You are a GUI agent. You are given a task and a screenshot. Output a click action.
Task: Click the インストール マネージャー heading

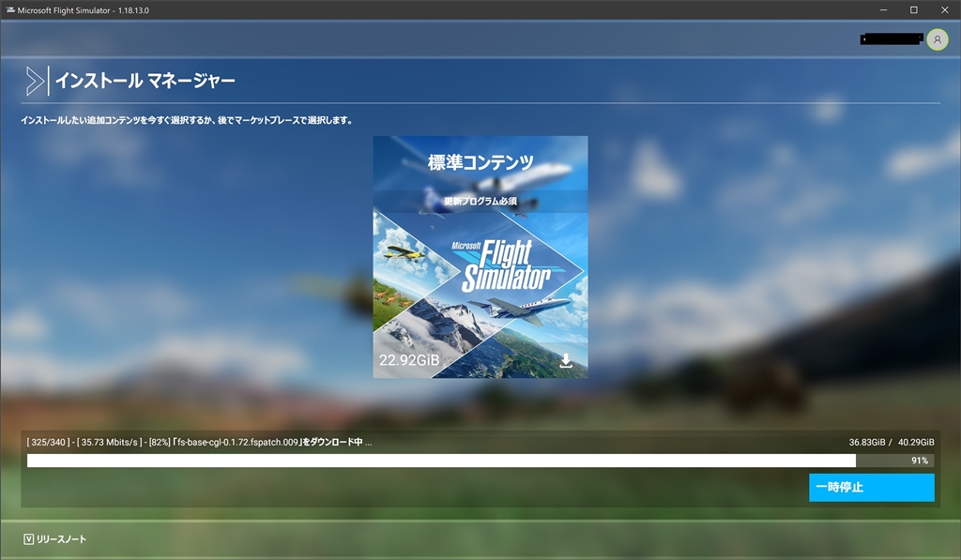pos(145,81)
